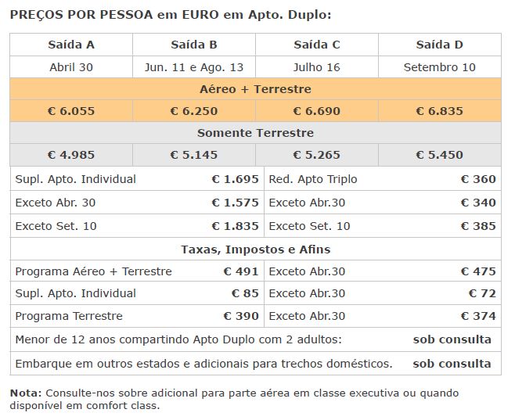The width and height of the screenshot is (515, 420).
Task: Click the Taxas, Impostos e Afins heading
Action: (x=255, y=249)
